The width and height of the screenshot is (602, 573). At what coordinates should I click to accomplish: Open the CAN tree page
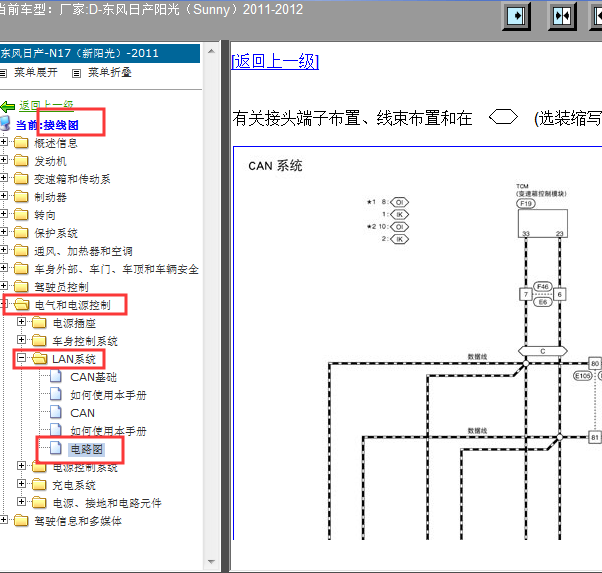[x=83, y=413]
